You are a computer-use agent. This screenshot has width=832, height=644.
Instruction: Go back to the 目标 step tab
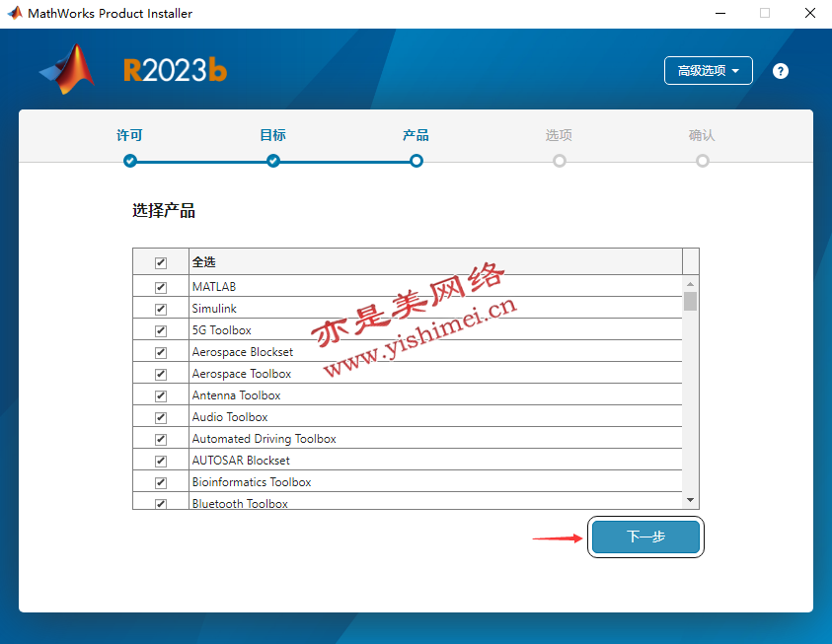(x=273, y=135)
